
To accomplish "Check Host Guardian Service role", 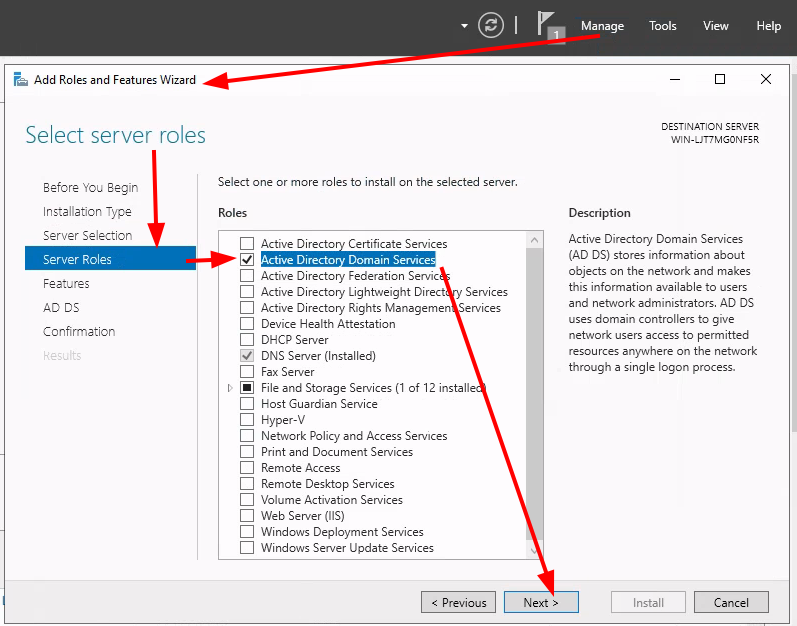I will (247, 403).
